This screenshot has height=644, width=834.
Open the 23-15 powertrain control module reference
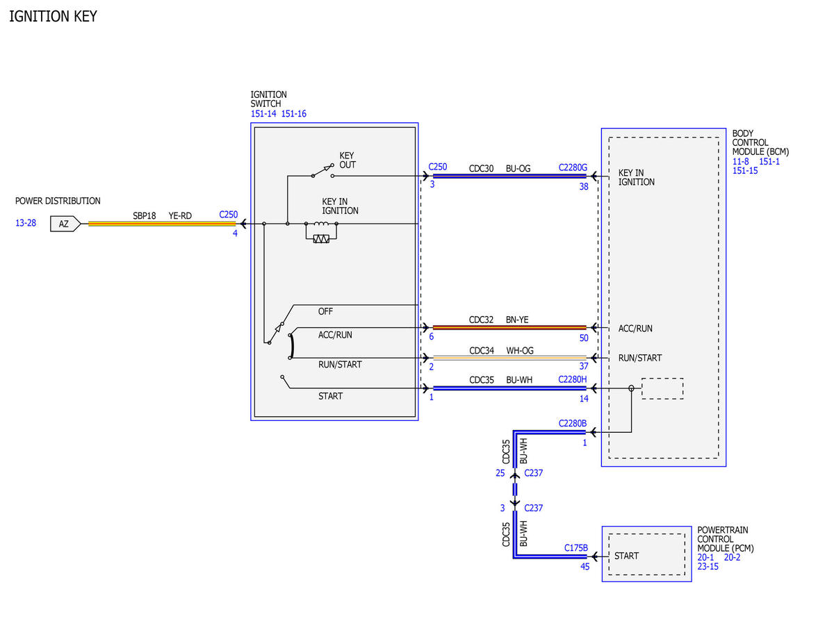708,566
